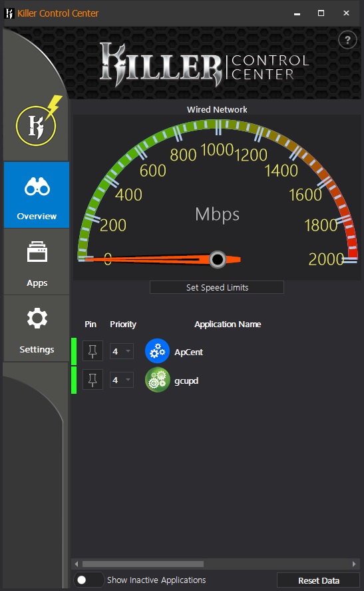
Task: Open the help question mark icon
Action: point(347,39)
